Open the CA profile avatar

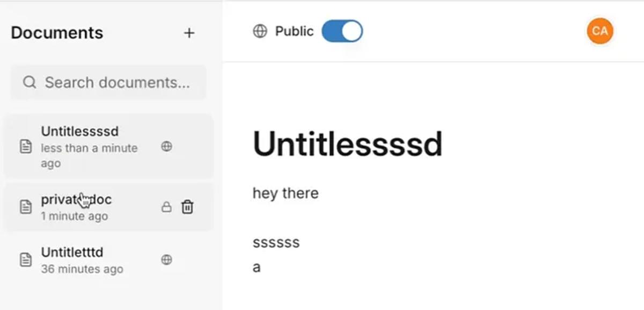(x=599, y=31)
